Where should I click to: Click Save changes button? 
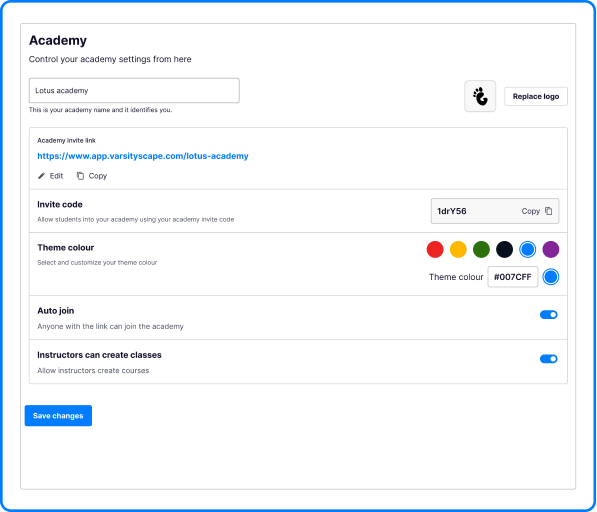coord(58,416)
